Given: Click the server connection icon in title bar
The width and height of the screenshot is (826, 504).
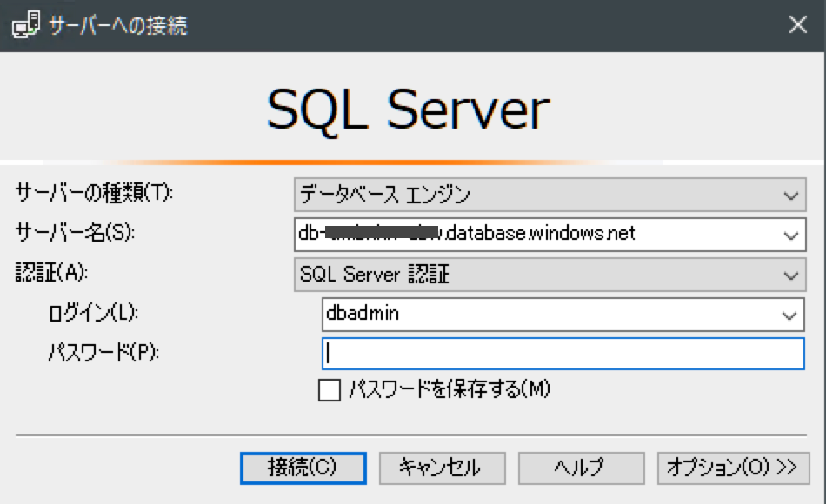Looking at the screenshot, I should pyautogui.click(x=26, y=24).
